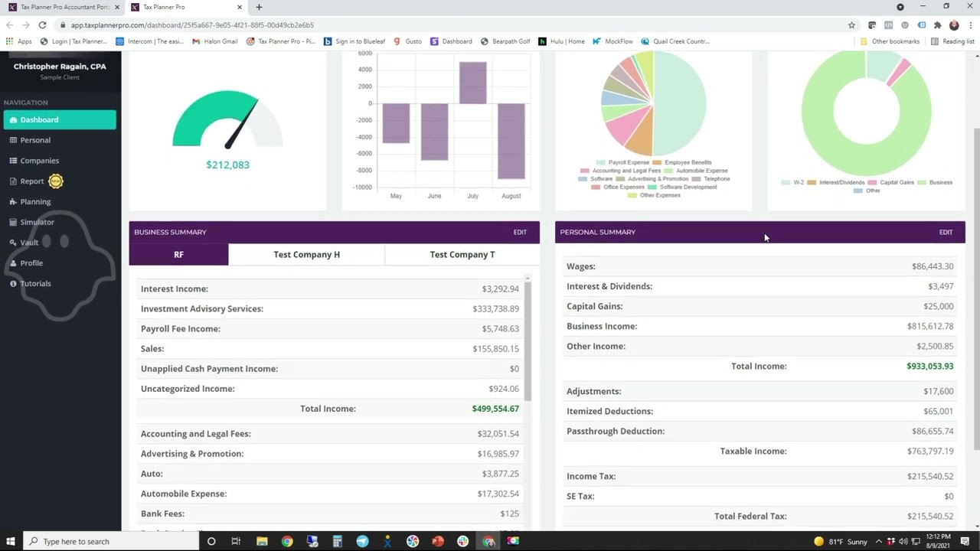Toggle W-2 legend swatch in donut chart
The width and height of the screenshot is (980, 551).
[x=786, y=182]
